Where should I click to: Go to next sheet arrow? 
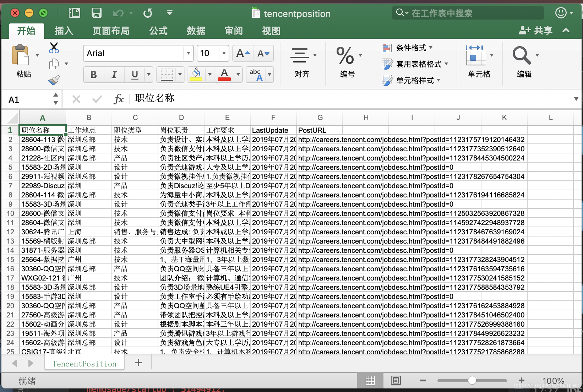(31, 363)
